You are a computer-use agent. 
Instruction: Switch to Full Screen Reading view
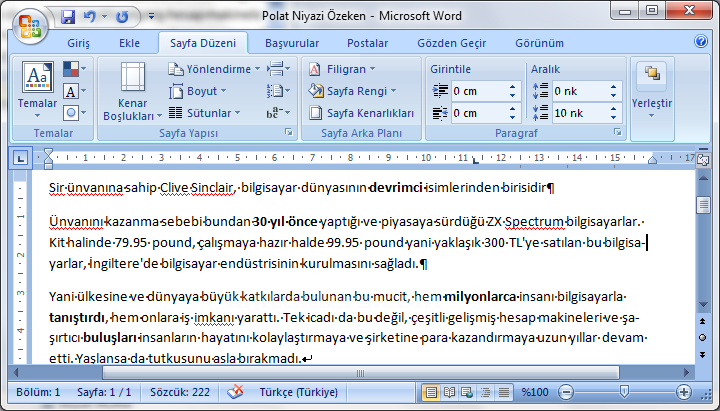coord(449,393)
